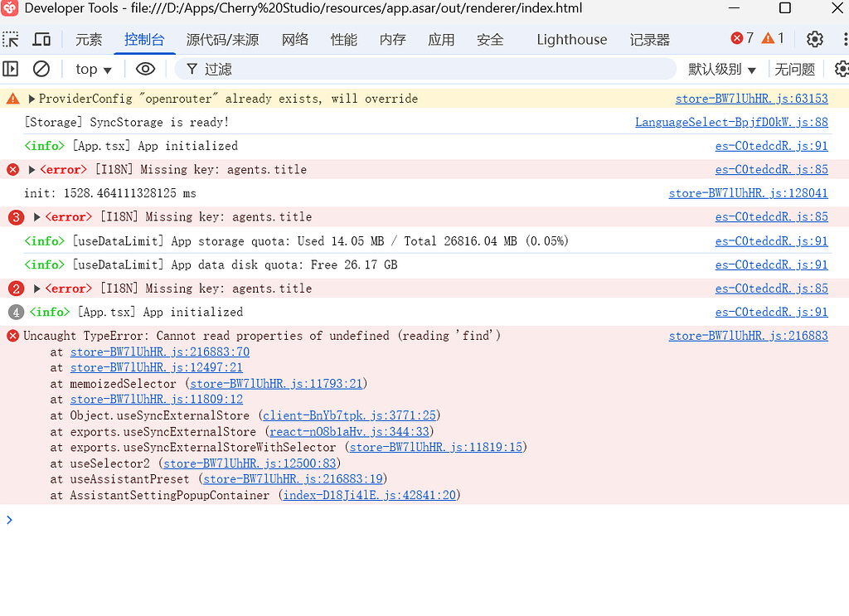
Task: Expand the ProviderConfig openrouter warning message
Action: (x=32, y=99)
